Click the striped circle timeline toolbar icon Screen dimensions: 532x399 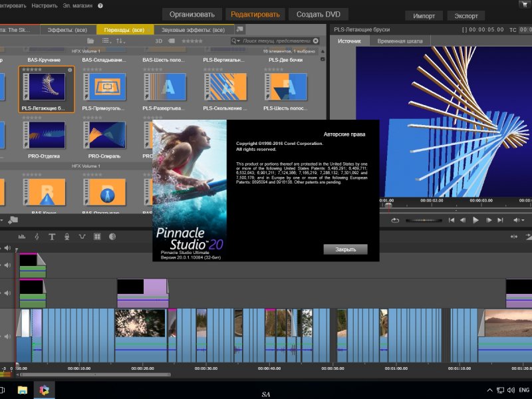point(112,237)
